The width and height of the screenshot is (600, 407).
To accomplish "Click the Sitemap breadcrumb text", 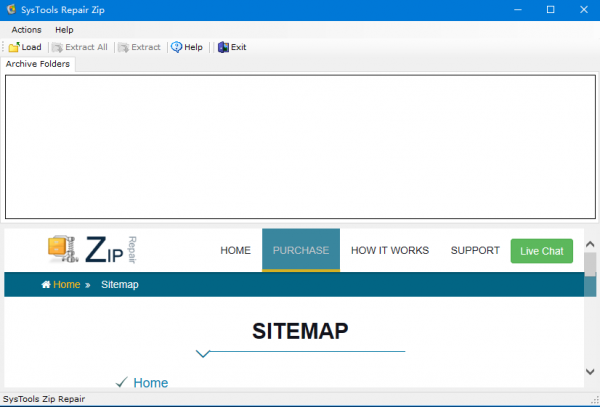I will pos(120,284).
